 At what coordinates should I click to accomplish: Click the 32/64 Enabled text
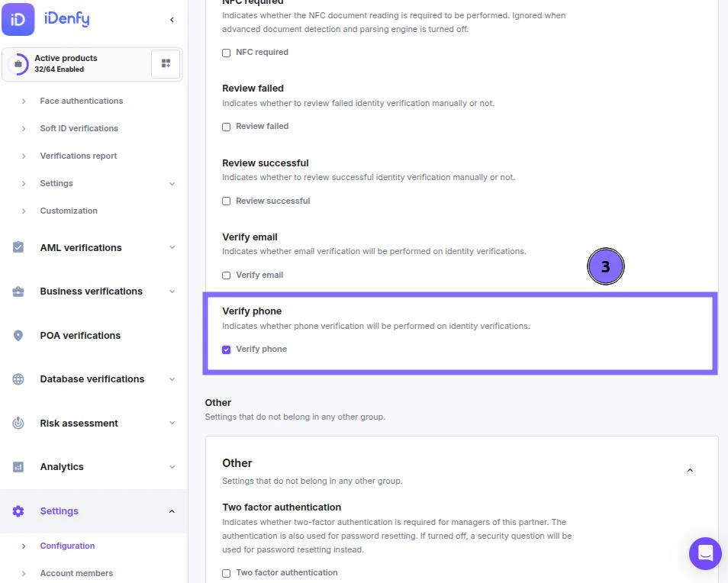coord(59,69)
